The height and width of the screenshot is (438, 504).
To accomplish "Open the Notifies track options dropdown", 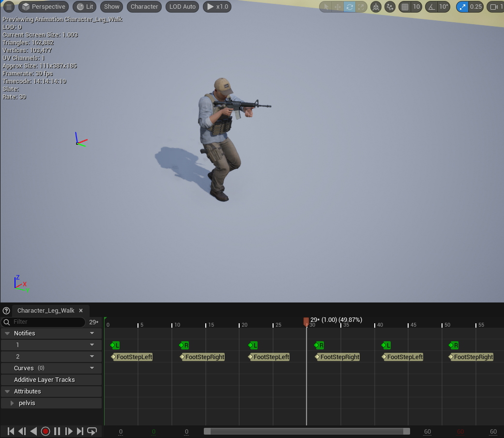I will coord(92,333).
